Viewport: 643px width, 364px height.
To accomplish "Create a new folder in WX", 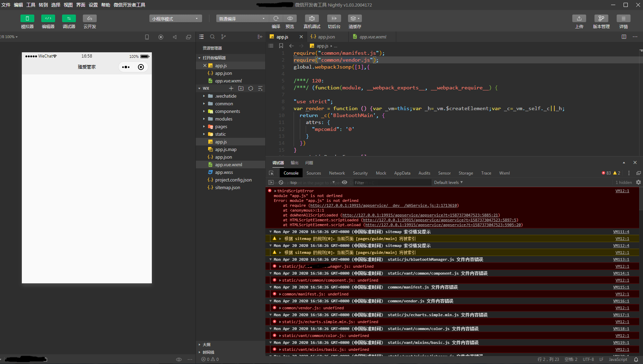I will 241,88.
